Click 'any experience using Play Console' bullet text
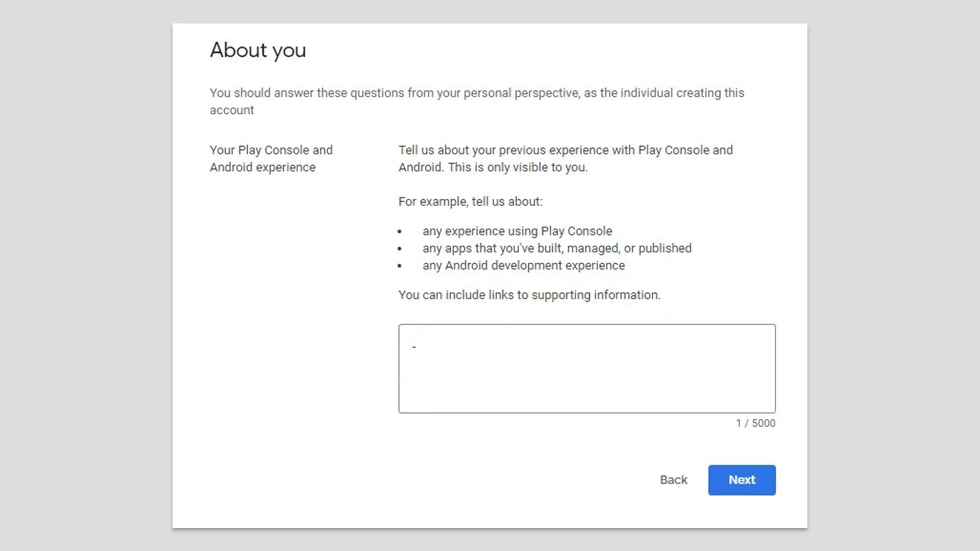980x551 pixels. (x=517, y=231)
